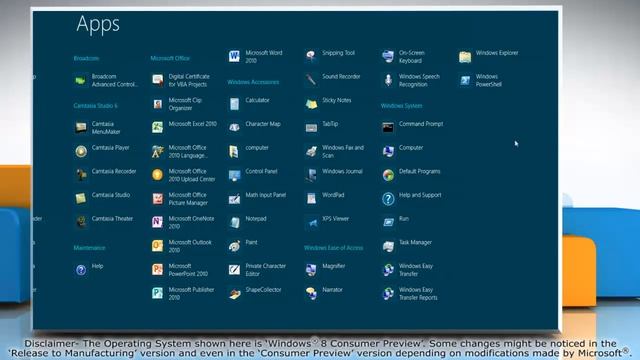
Task: Open Windows Journal icon
Action: click(311, 175)
